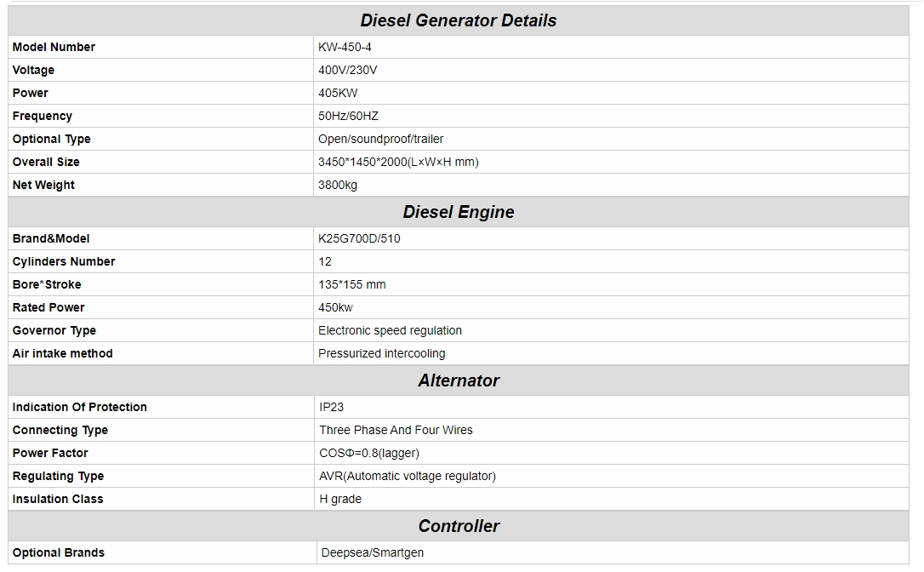The height and width of the screenshot is (572, 924).
Task: Click the Voltage row label
Action: point(33,70)
